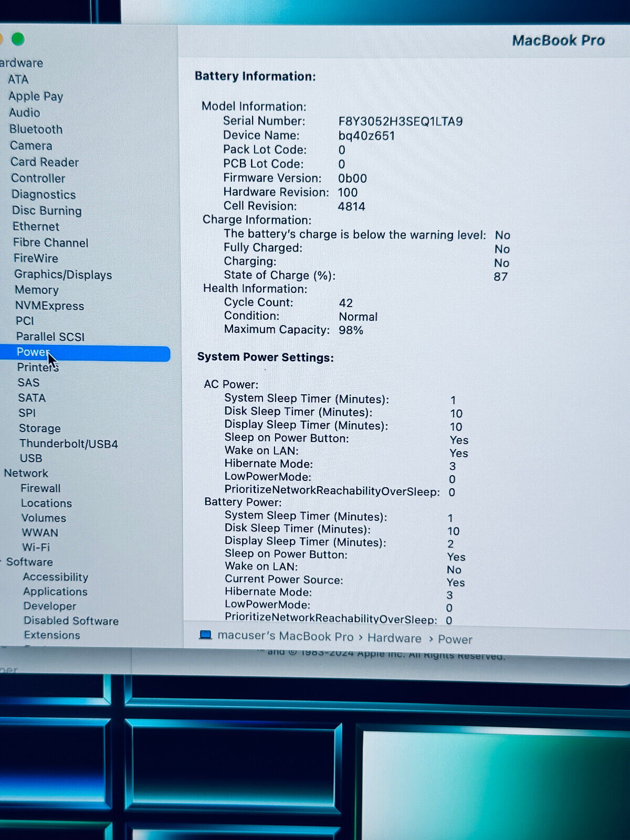Click the green maximize window button
630x840 pixels.
(18, 39)
